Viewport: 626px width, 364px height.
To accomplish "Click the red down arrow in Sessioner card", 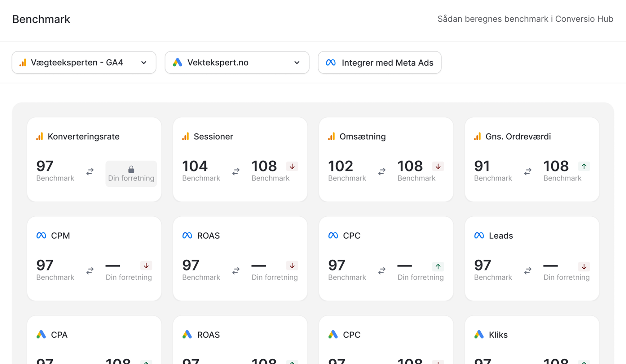I will pos(292,167).
